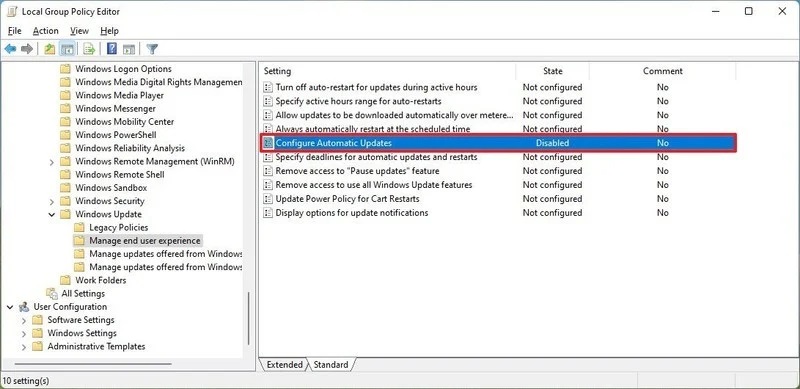Click the Show/Hide Action Pane icon
800x389 pixels.
(x=129, y=49)
